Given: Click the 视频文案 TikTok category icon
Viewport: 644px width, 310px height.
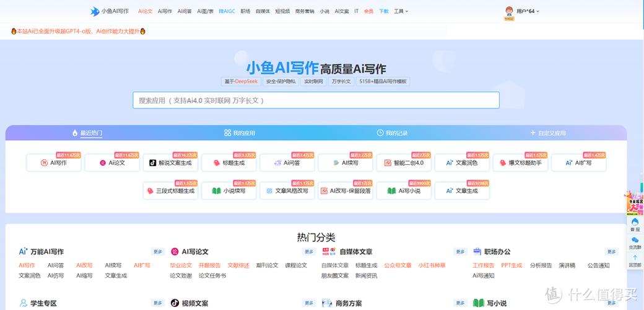Looking at the screenshot, I should click(x=175, y=303).
